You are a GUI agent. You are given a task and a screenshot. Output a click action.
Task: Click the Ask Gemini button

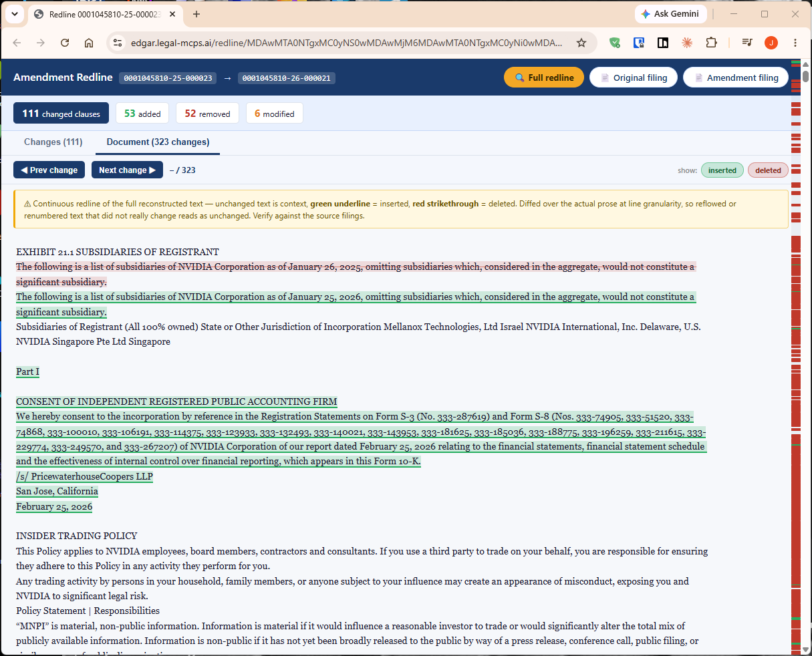click(x=670, y=14)
